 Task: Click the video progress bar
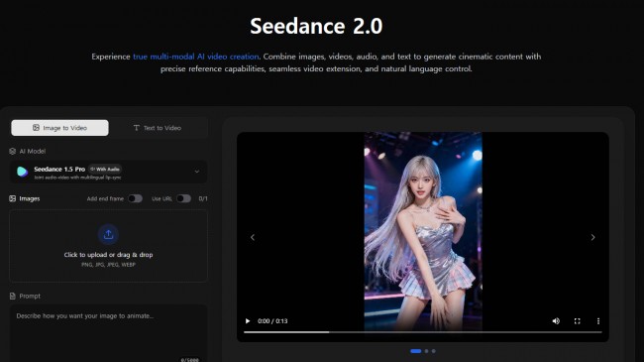423,332
